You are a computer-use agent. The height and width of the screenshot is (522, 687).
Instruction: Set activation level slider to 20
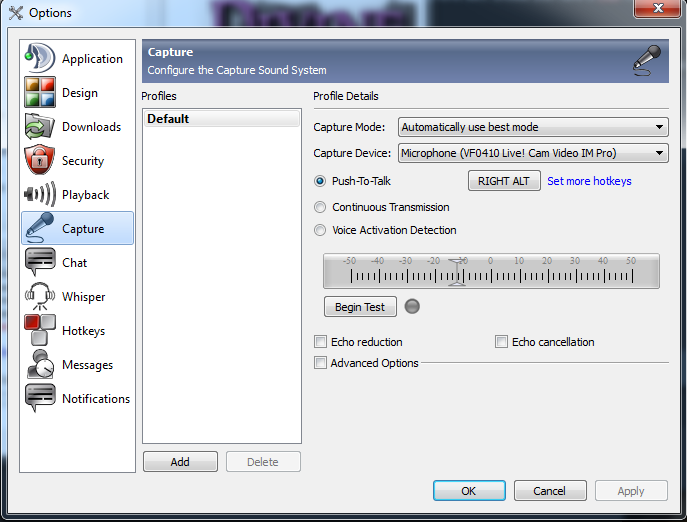546,276
